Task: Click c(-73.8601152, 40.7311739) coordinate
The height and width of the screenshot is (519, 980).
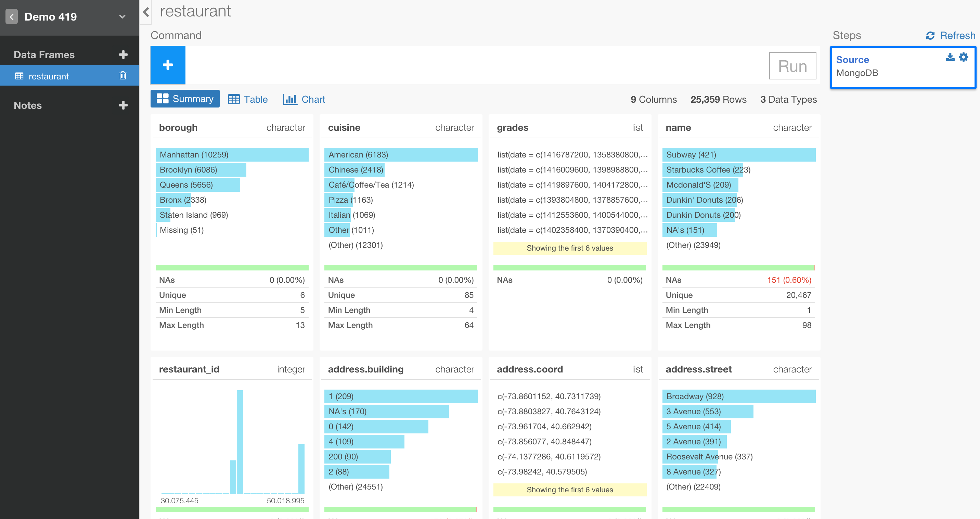Action: coord(549,396)
